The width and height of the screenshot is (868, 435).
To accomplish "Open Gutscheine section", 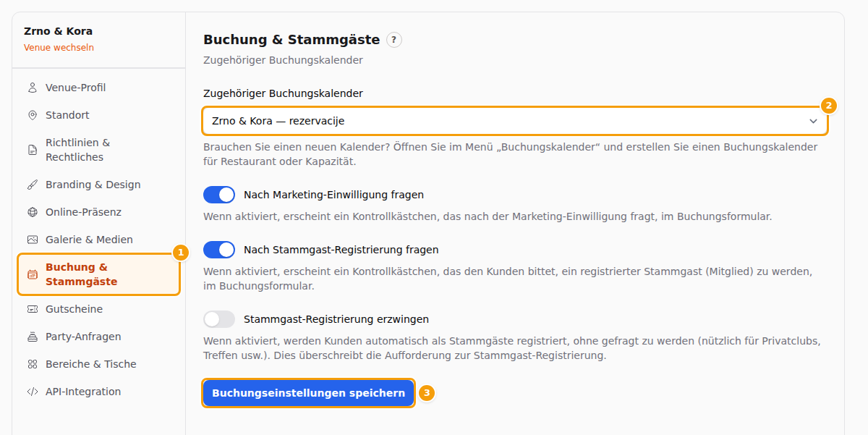I will pos(98,309).
